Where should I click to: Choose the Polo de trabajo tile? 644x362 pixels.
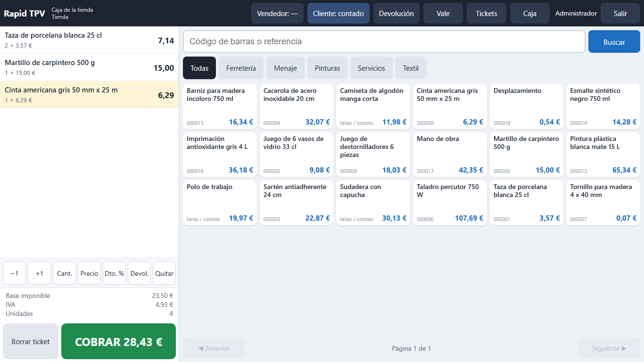[220, 202]
